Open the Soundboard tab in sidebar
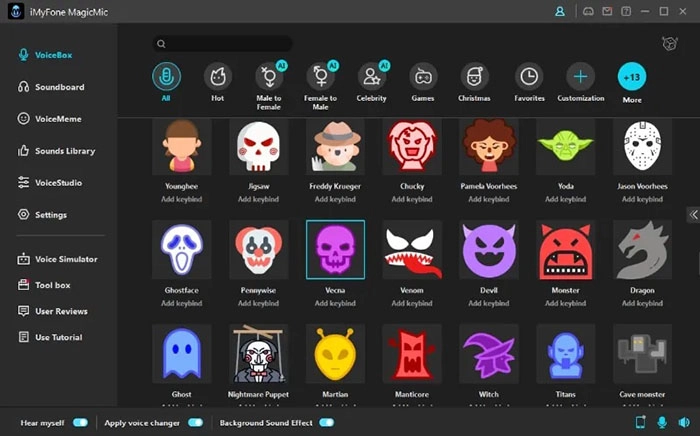Viewport: 700px width, 436px height. 58,87
